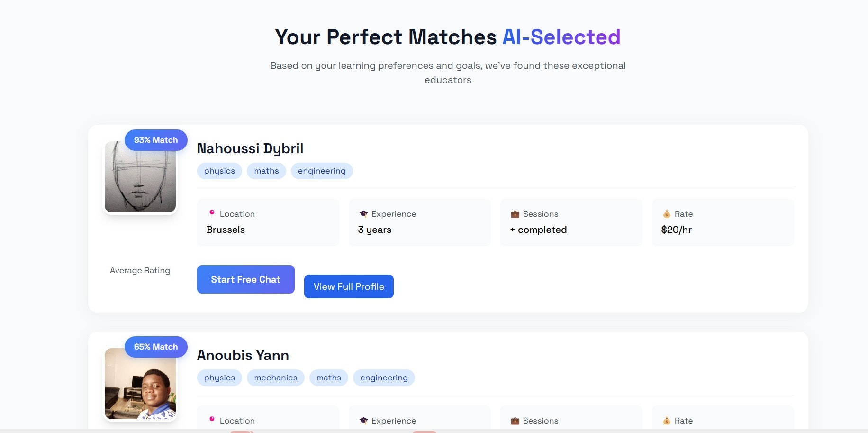Open Anoubis Yann's profile photo
868x433 pixels.
click(x=140, y=386)
